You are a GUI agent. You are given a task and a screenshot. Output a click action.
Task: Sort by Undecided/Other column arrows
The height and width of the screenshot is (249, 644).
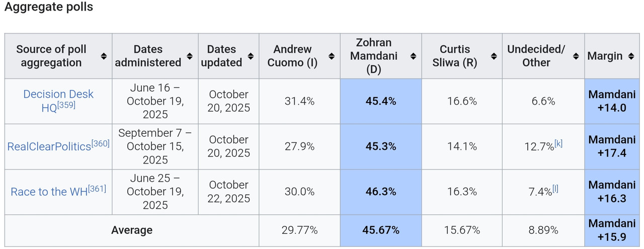tap(576, 56)
